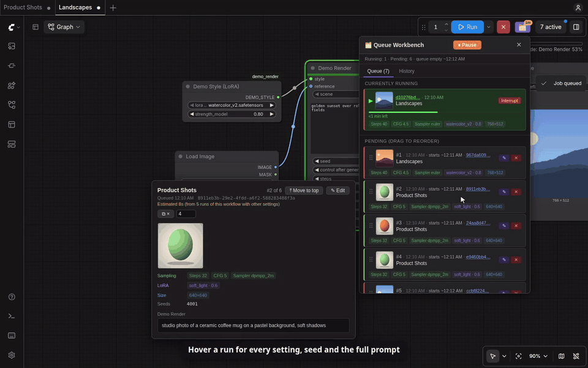Open the templates layout icon in left sidebar
588x368 pixels.
coord(12,125)
